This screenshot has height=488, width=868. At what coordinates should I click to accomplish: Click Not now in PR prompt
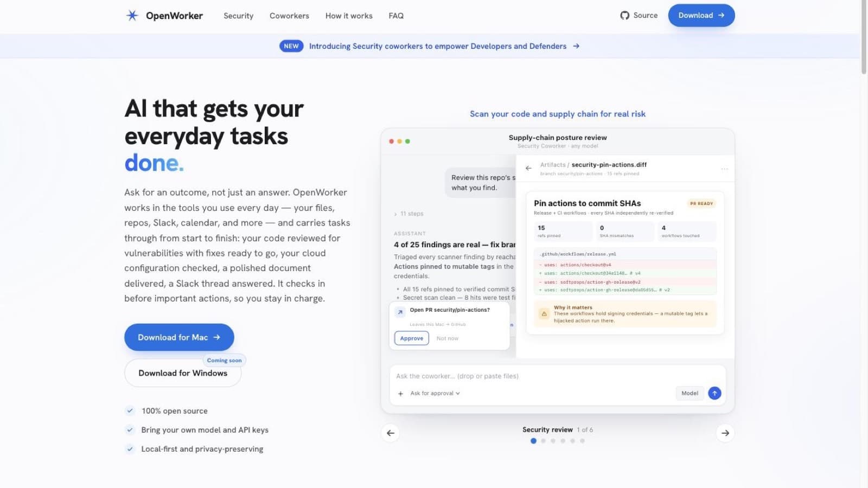(448, 338)
